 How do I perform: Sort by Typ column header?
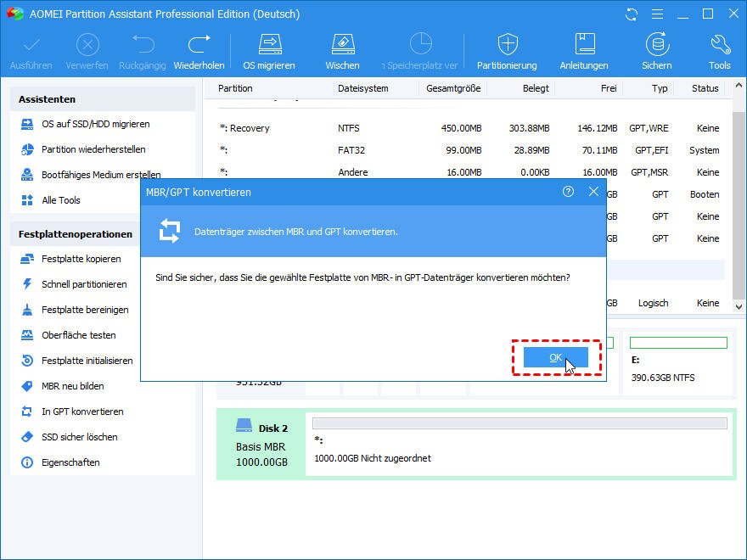[660, 88]
